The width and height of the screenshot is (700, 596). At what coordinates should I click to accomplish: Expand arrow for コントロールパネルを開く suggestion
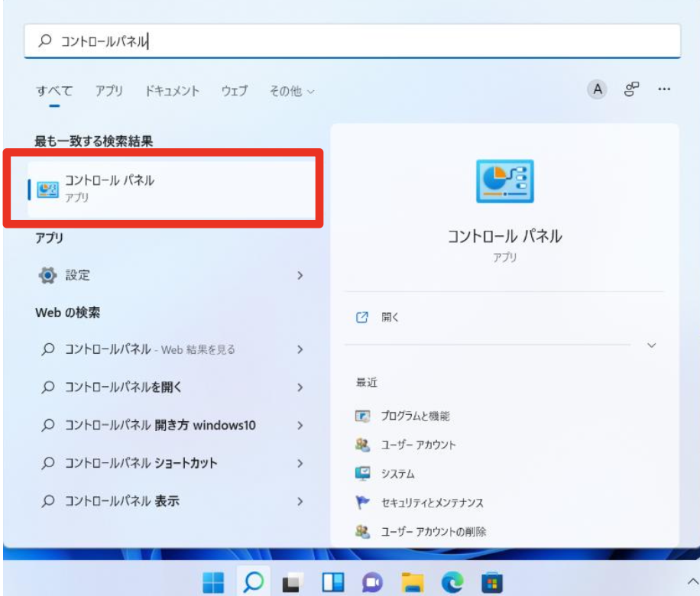tap(300, 387)
